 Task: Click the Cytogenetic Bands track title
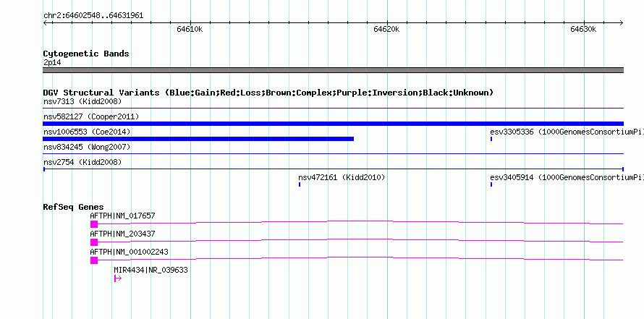point(86,54)
